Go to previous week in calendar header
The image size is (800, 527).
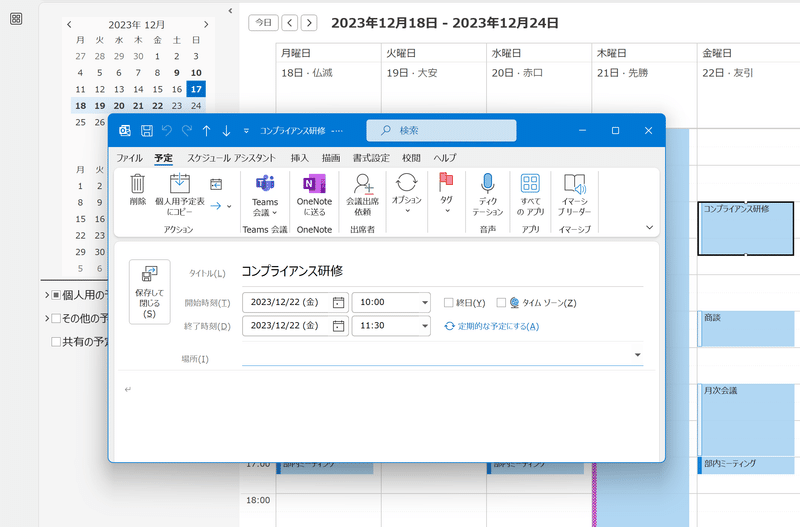coord(290,23)
